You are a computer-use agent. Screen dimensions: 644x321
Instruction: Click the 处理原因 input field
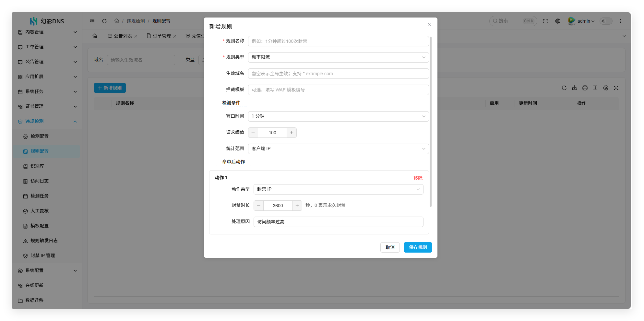[x=338, y=222]
